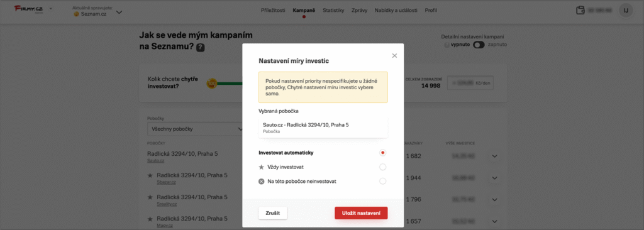Open the Všechny pobočky dropdown
The height and width of the screenshot is (230, 644).
pyautogui.click(x=195, y=129)
